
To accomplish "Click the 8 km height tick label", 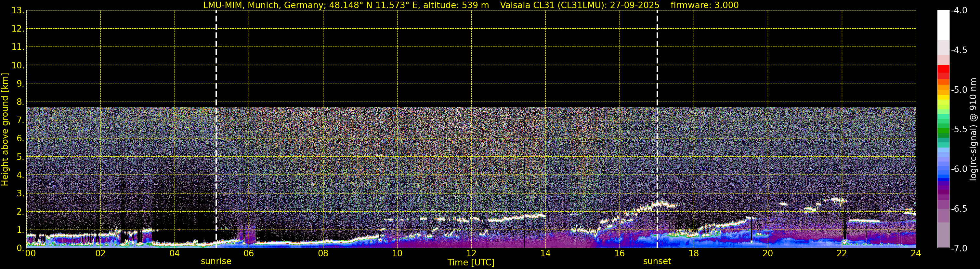I will click(x=20, y=102).
